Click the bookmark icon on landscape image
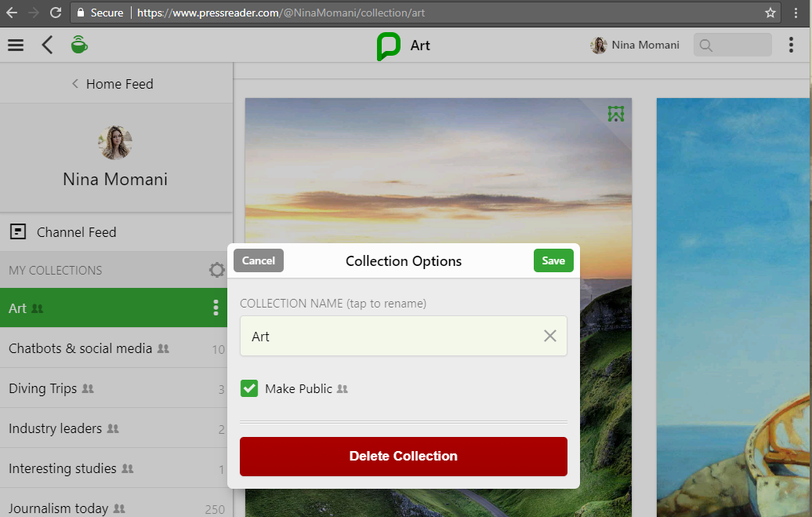812x517 pixels. click(616, 114)
